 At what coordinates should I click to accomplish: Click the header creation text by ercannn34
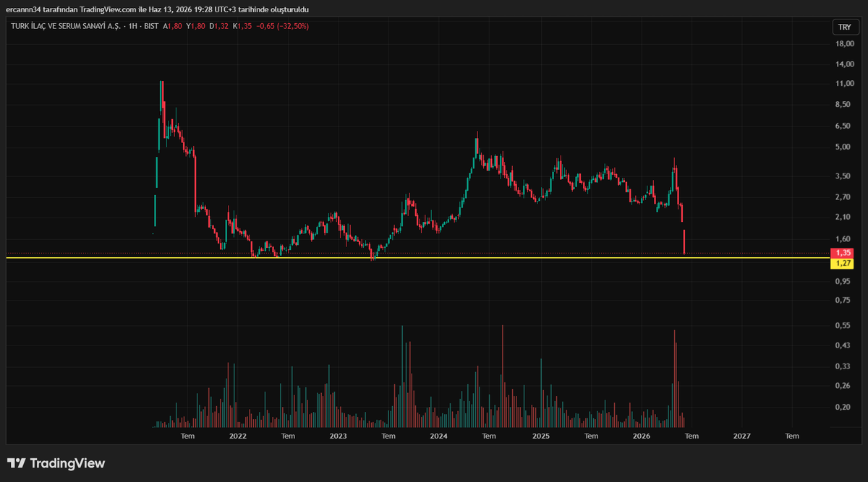(158, 9)
